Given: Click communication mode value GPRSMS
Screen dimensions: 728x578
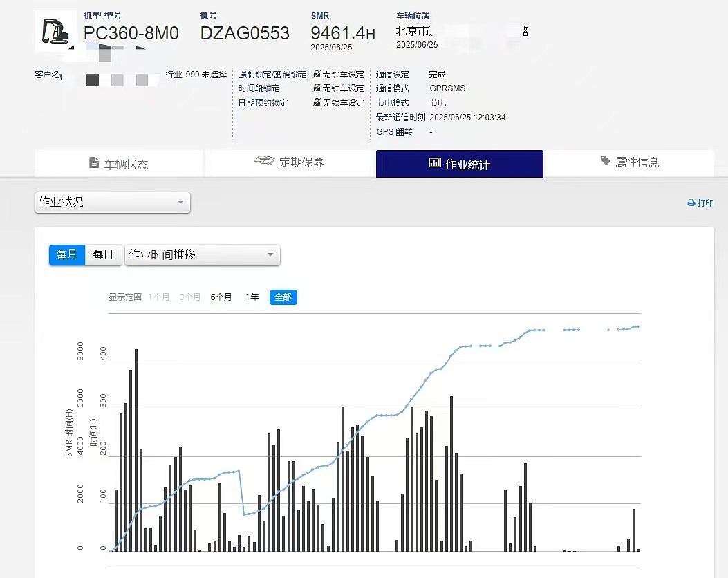Looking at the screenshot, I should 447,88.
